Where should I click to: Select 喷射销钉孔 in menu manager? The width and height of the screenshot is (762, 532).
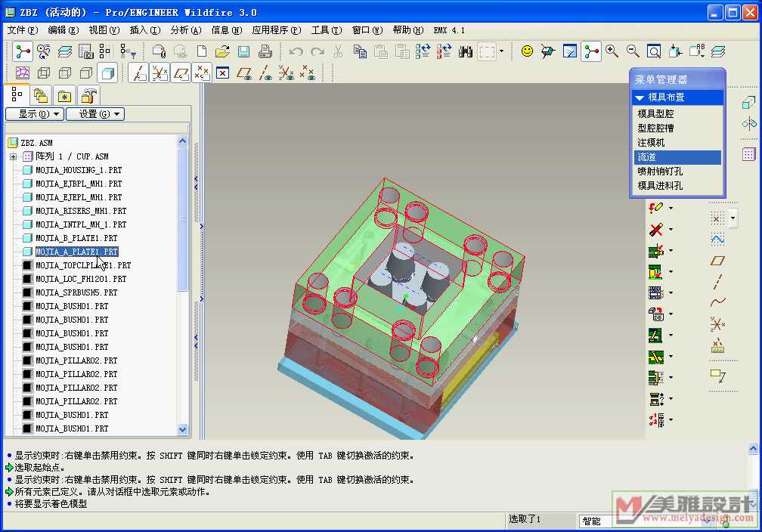(677, 172)
